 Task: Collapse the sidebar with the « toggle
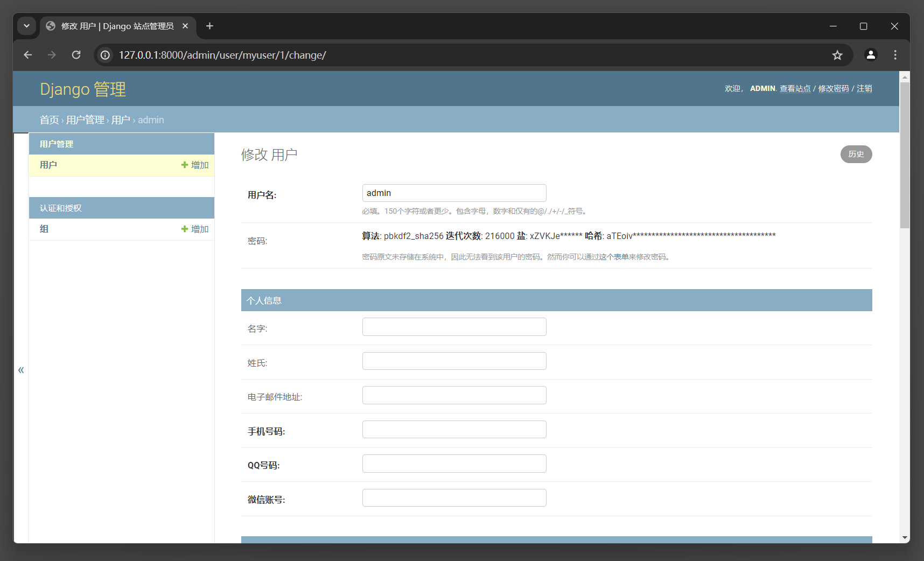pos(21,370)
